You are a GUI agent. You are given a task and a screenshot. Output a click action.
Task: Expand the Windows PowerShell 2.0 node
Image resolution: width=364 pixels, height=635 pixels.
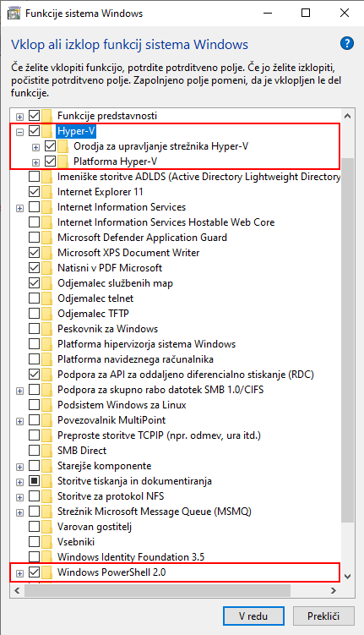click(x=19, y=573)
